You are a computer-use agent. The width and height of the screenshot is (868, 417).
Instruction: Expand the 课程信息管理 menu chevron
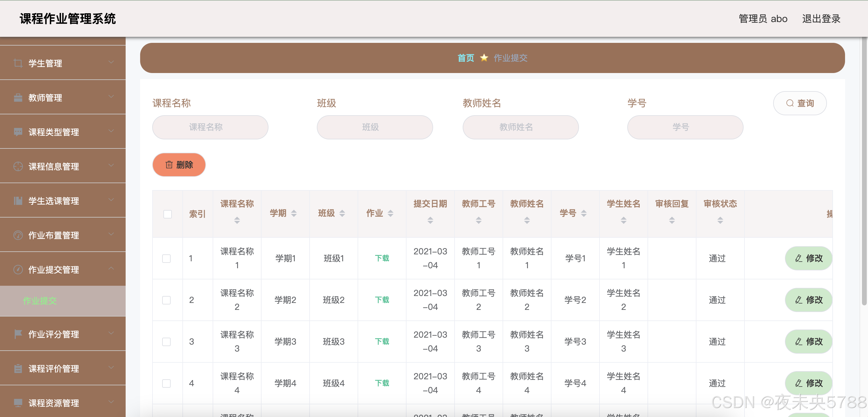tap(111, 166)
